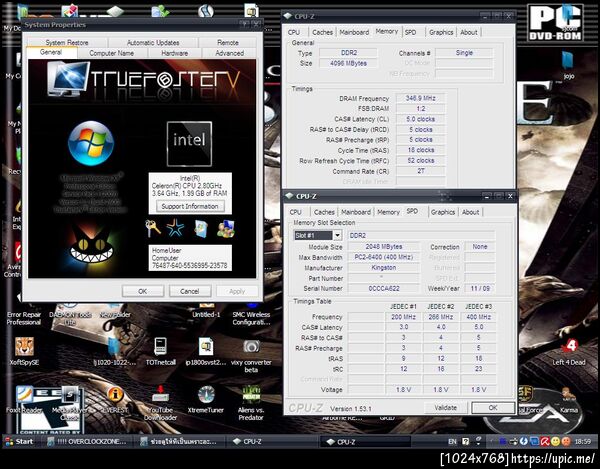Image resolution: width=600 pixels, height=469 pixels.
Task: Click the users icon in System Properties
Action: tap(225, 228)
